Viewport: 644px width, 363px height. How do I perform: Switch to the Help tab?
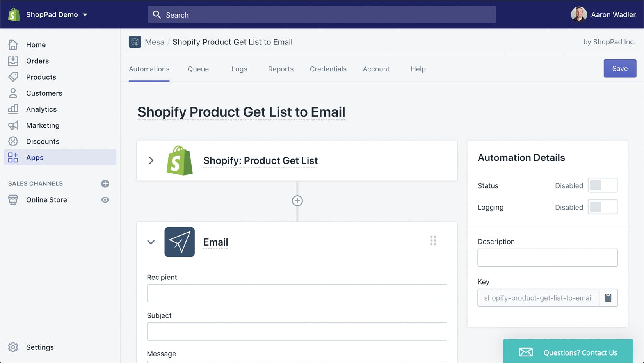click(418, 69)
